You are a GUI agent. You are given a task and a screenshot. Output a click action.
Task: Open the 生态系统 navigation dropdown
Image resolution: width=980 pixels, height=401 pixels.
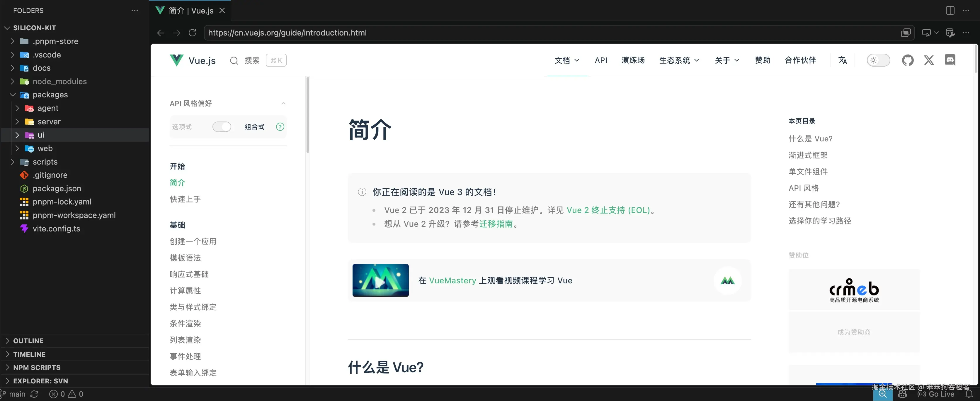[679, 60]
